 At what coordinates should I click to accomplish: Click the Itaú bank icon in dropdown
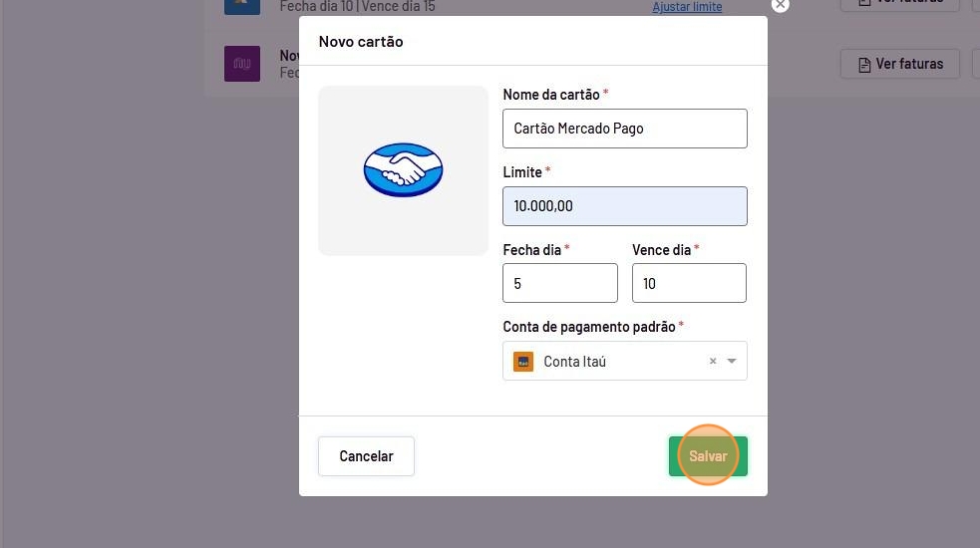pos(523,362)
